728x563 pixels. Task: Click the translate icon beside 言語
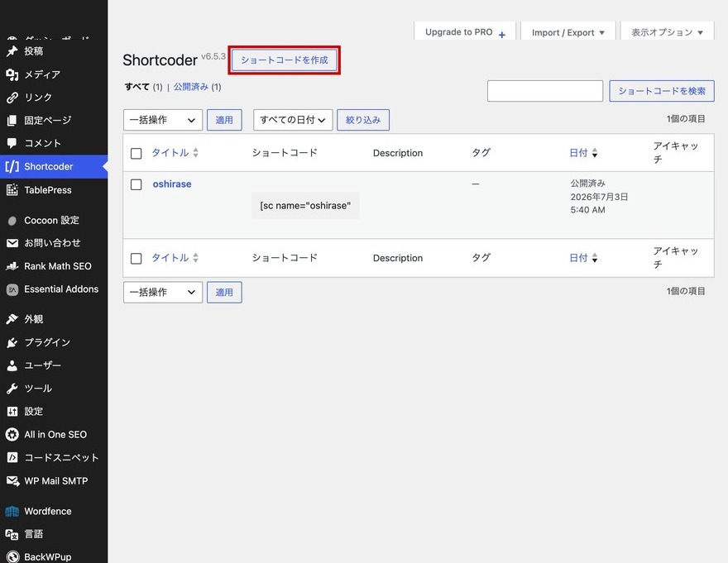pyautogui.click(x=12, y=534)
